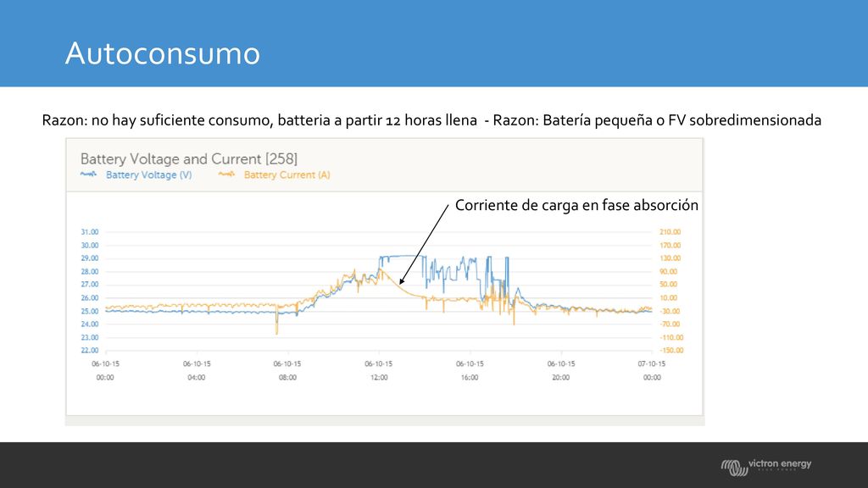Click the 25.00 voltage axis label
Screen dimensions: 868x488
click(90, 311)
